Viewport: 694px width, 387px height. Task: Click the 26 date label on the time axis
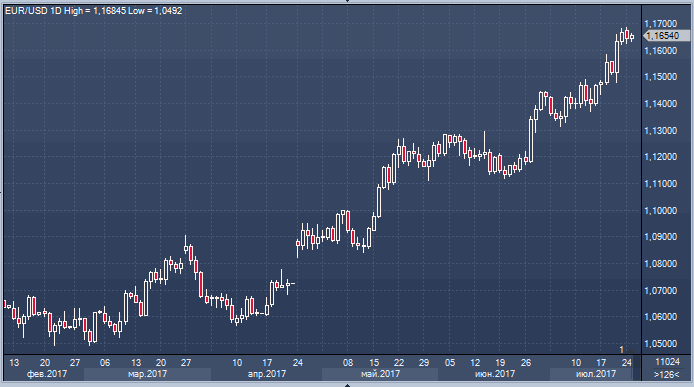tap(525, 363)
